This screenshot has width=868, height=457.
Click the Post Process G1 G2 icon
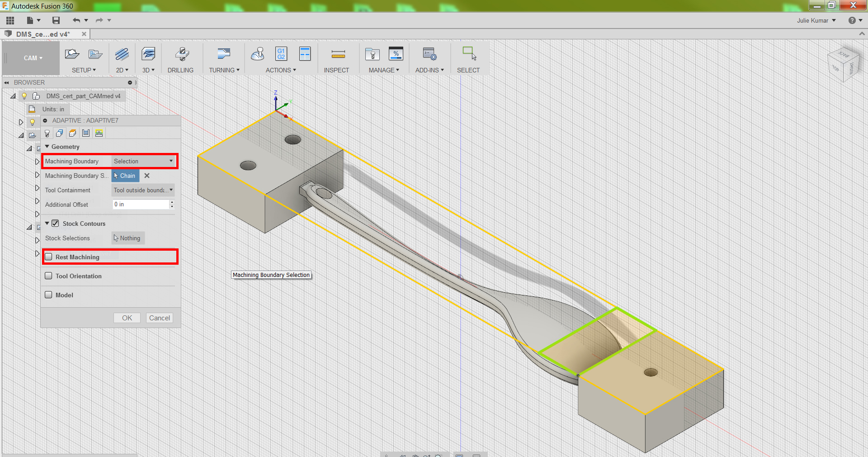[281, 54]
